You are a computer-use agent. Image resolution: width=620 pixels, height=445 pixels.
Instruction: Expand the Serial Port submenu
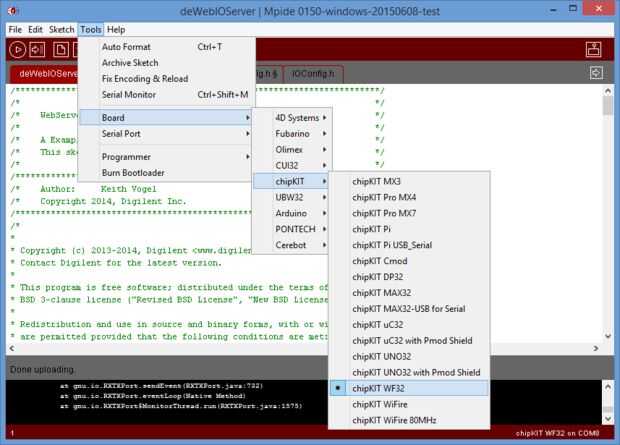(166, 134)
